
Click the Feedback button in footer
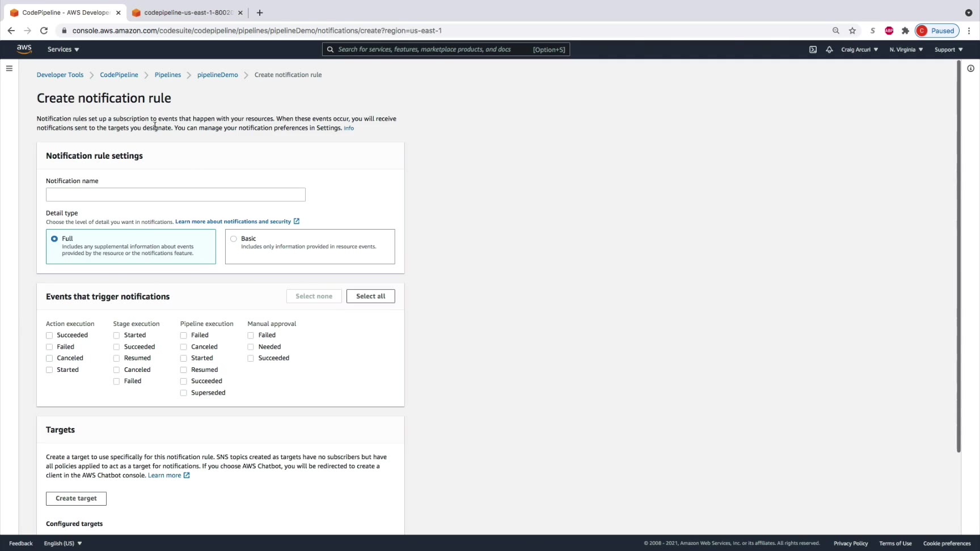pyautogui.click(x=21, y=543)
